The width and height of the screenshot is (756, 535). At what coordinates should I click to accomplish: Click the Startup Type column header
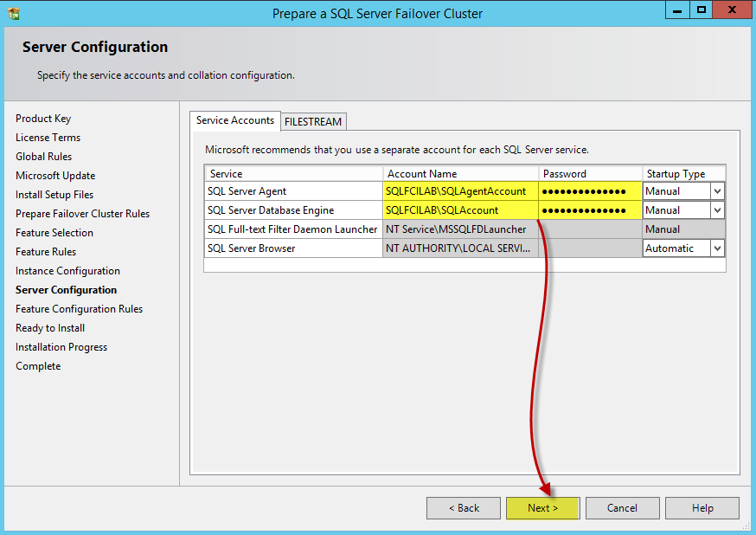(x=683, y=174)
